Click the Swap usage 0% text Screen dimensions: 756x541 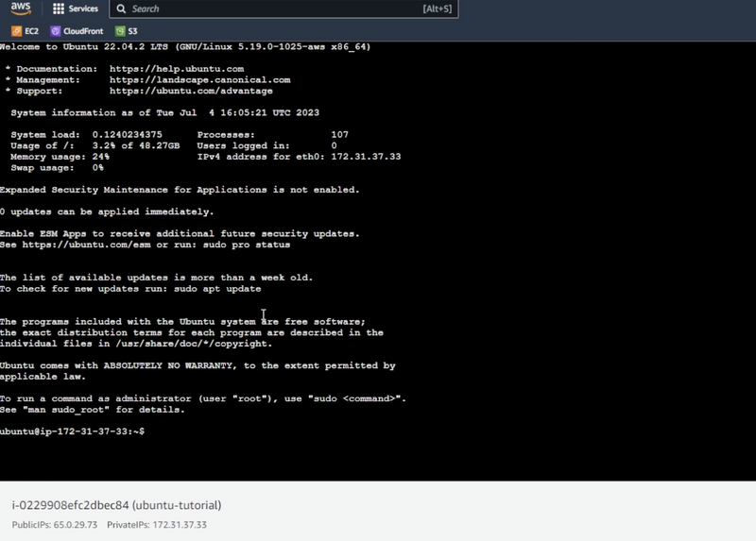(57, 168)
